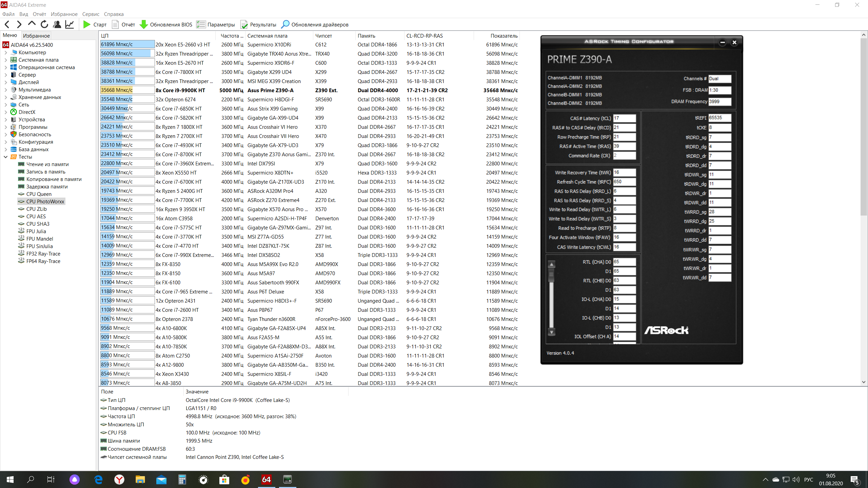Click the Back navigation arrow icon
The height and width of the screenshot is (488, 868).
[7, 24]
